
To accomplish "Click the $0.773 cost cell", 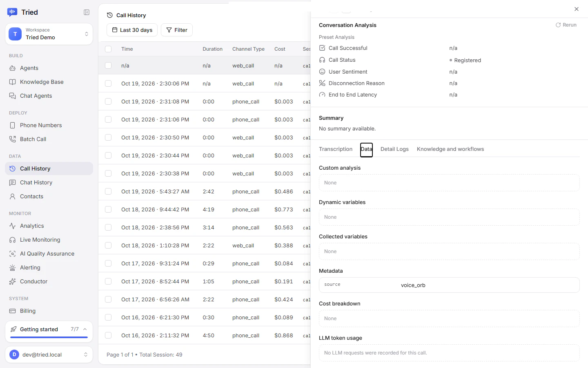I will point(284,209).
